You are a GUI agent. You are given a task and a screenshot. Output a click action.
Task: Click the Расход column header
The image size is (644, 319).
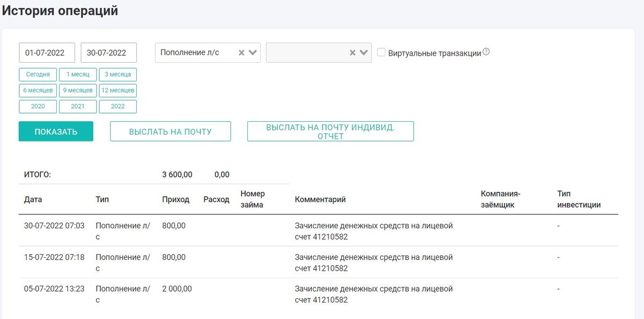coord(216,199)
